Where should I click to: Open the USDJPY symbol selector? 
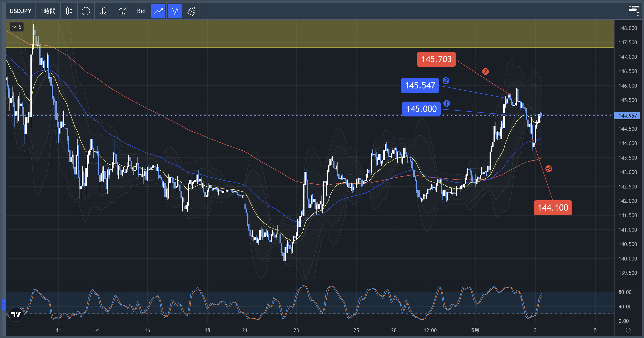pos(21,11)
